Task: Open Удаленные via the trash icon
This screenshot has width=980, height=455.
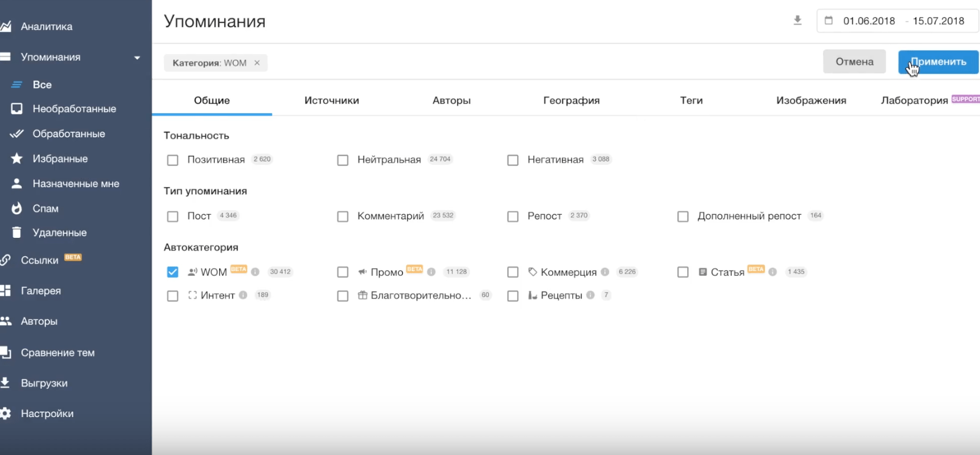Action: pyautogui.click(x=17, y=233)
